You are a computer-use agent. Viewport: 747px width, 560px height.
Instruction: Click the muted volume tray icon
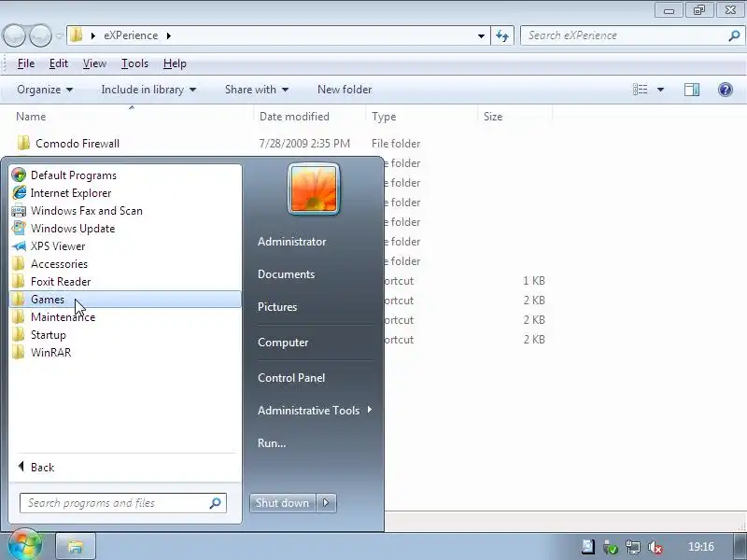tap(655, 548)
